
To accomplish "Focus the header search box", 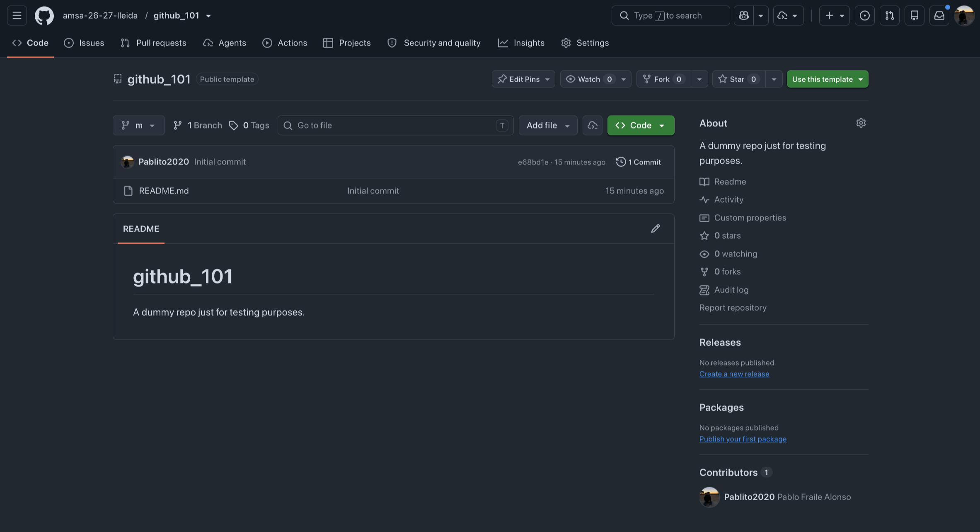I will tap(670, 16).
